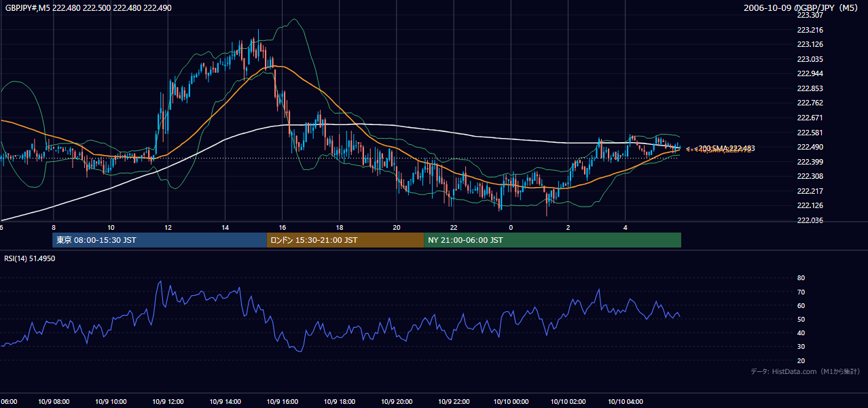This screenshot has height=408, width=868.
Task: Select price level 222.671 on the axis
Action: [810, 118]
